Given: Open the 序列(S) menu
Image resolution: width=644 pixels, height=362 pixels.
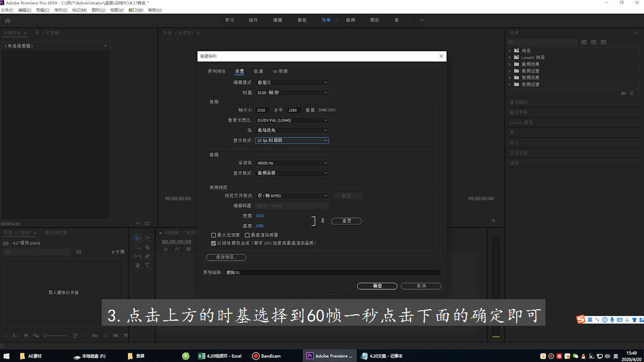Looking at the screenshot, I should tap(61, 10).
